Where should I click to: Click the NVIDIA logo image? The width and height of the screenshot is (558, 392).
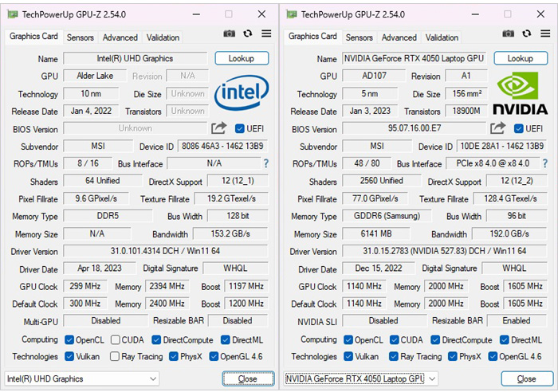tap(521, 93)
